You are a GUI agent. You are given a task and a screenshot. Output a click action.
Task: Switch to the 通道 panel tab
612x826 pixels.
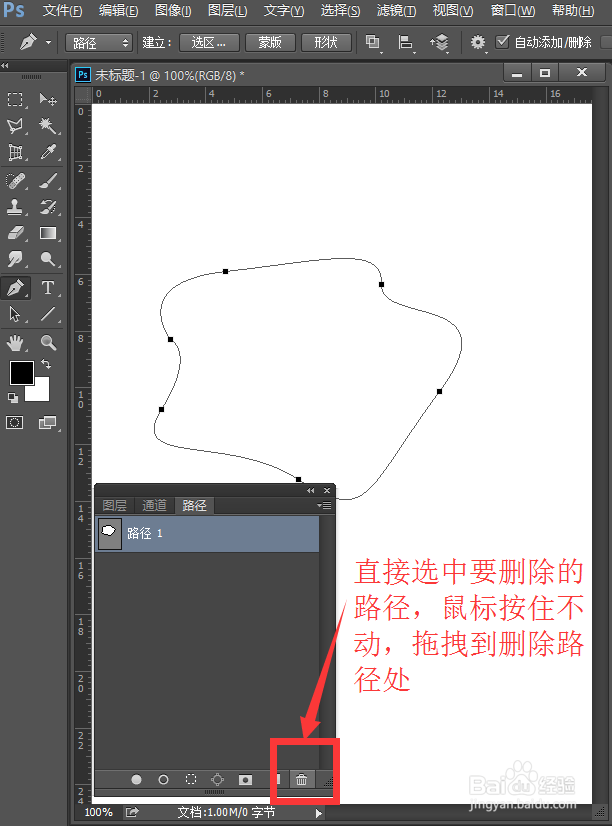[x=154, y=506]
